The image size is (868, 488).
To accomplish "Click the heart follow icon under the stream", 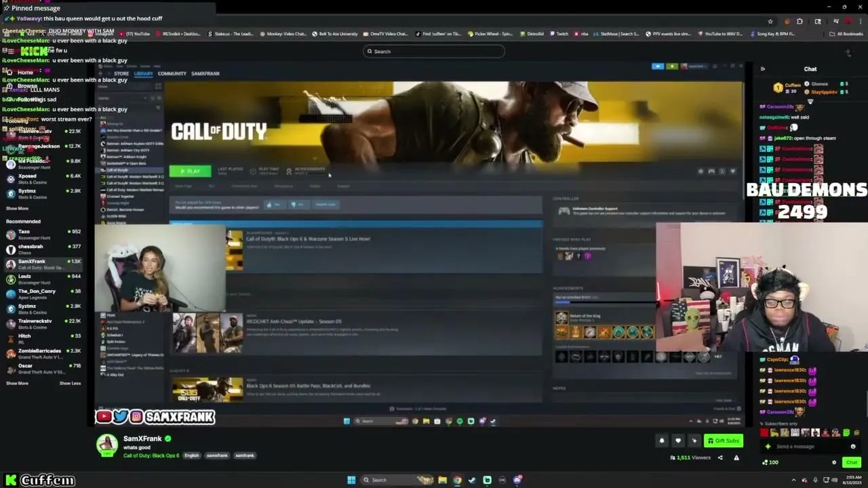I will [677, 441].
